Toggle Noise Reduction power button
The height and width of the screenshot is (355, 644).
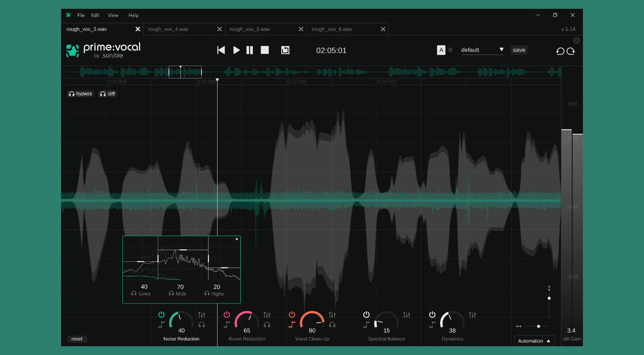161,314
